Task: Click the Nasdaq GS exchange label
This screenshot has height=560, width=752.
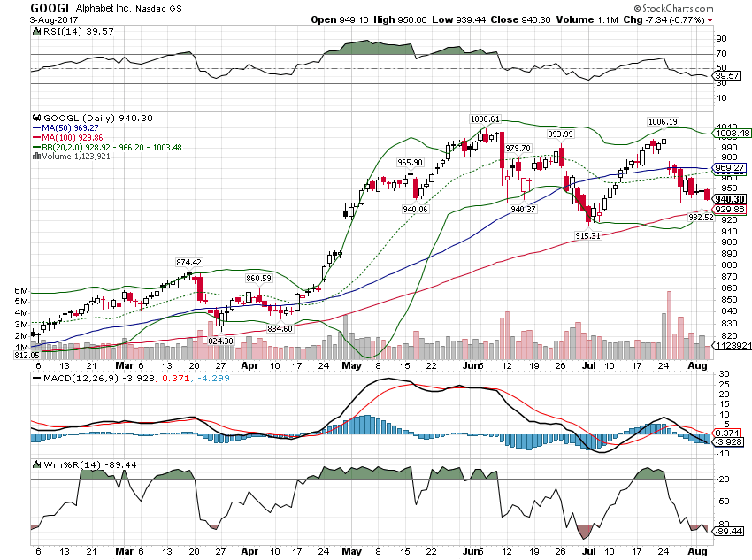Action: tap(158, 9)
